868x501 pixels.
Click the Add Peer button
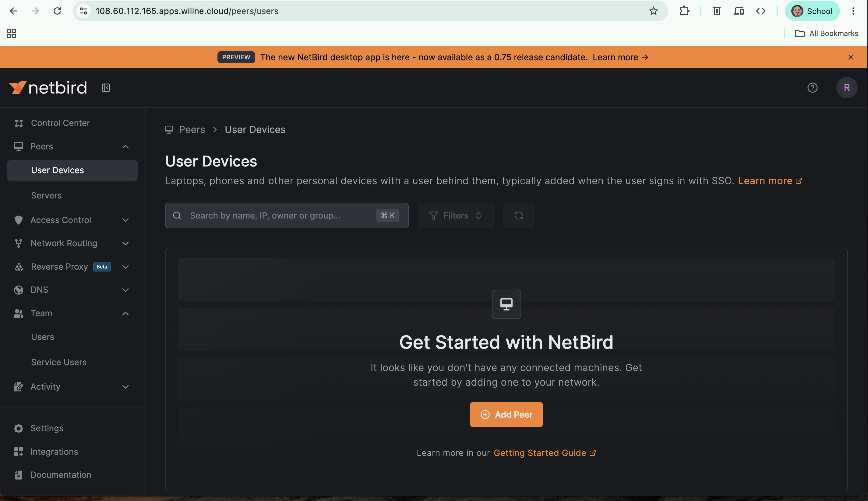pos(506,414)
